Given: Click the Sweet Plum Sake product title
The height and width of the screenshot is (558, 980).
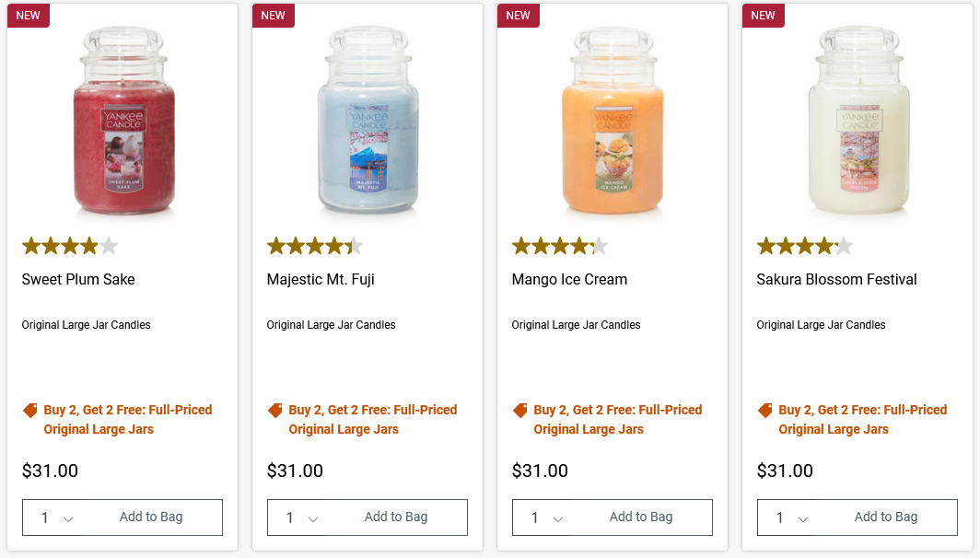Looking at the screenshot, I should pyautogui.click(x=77, y=279).
